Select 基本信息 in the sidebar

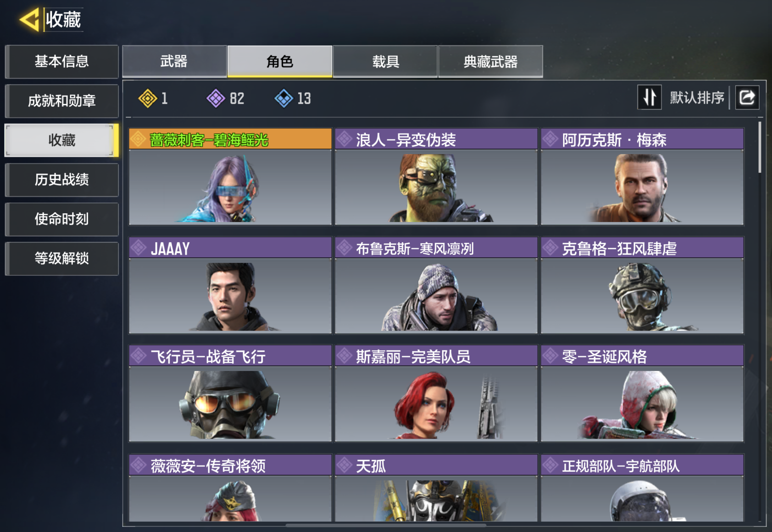[62, 62]
